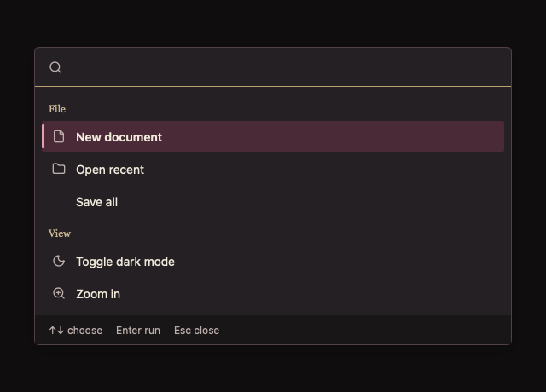Click the up-down arrows icon in footer
The height and width of the screenshot is (392, 546).
point(56,330)
